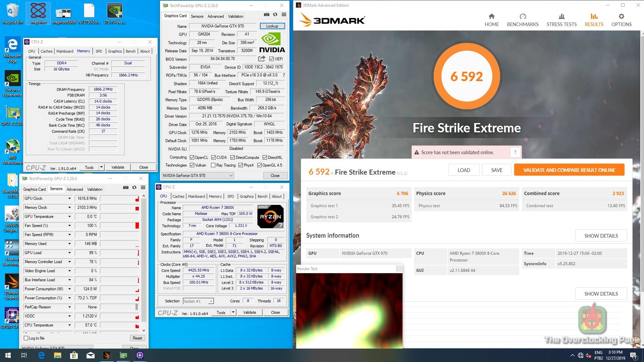Expand Power Consumption (W) sensor dropdown
Screen dimensions: 644x362
pos(69,289)
